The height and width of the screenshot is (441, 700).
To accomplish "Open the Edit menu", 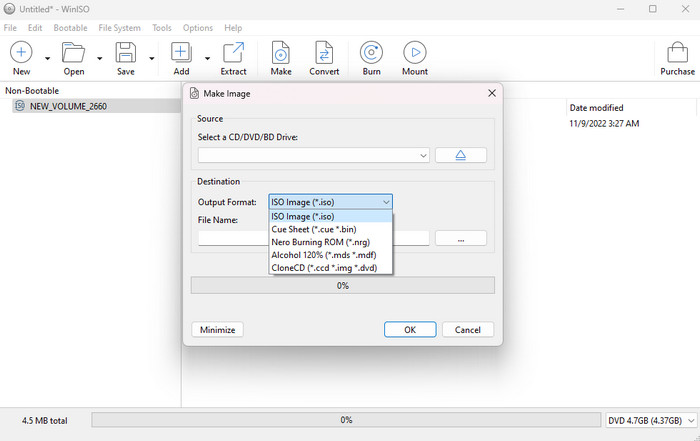I will click(x=35, y=28).
